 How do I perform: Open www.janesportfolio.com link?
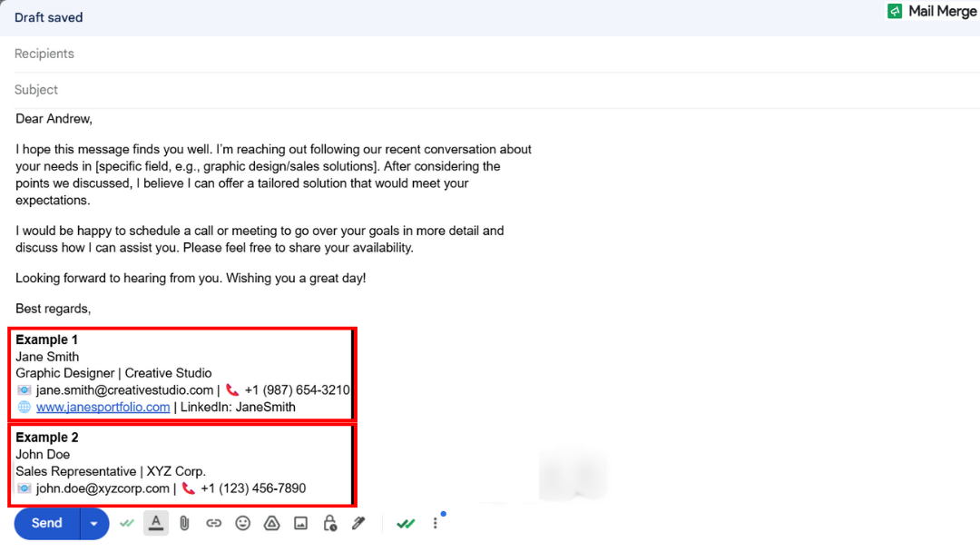tap(103, 407)
